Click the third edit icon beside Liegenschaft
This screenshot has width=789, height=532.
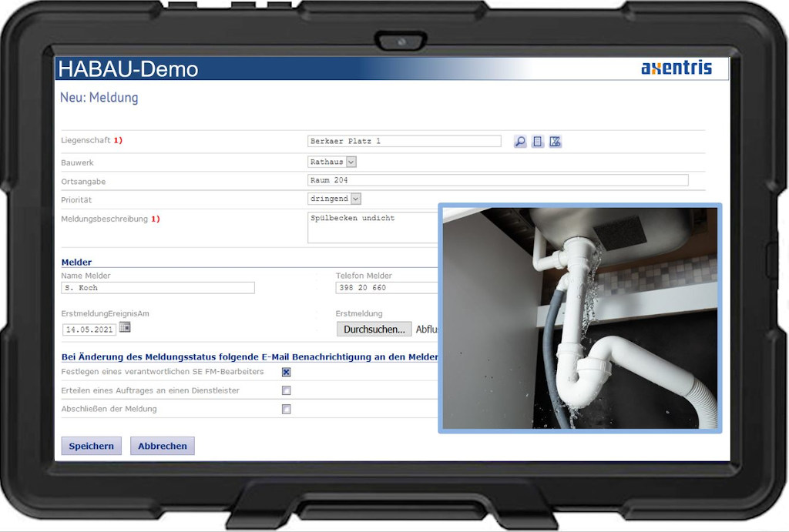tap(555, 142)
